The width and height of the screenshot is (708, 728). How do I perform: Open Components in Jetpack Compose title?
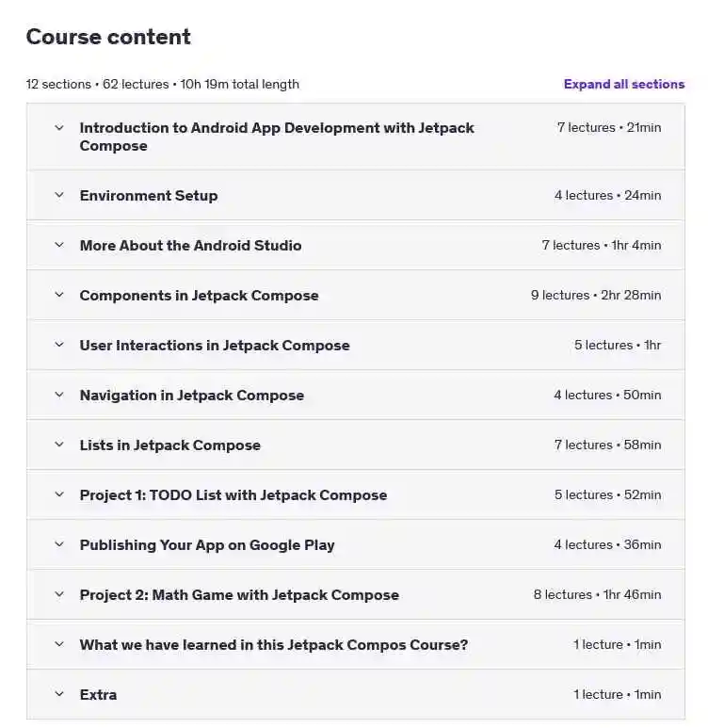(200, 296)
